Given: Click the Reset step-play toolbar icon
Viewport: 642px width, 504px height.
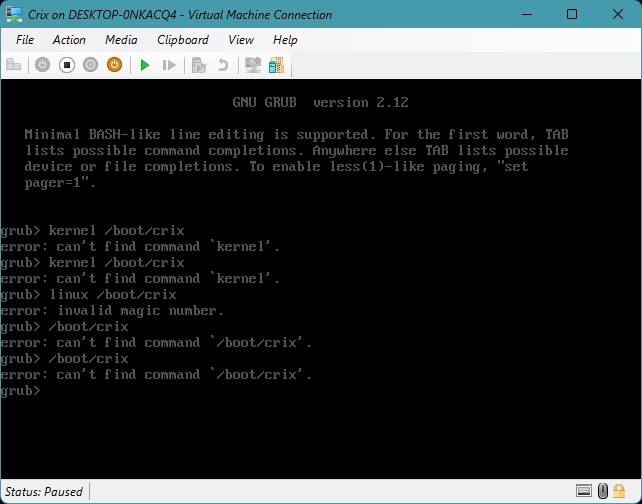Looking at the screenshot, I should pyautogui.click(x=169, y=65).
